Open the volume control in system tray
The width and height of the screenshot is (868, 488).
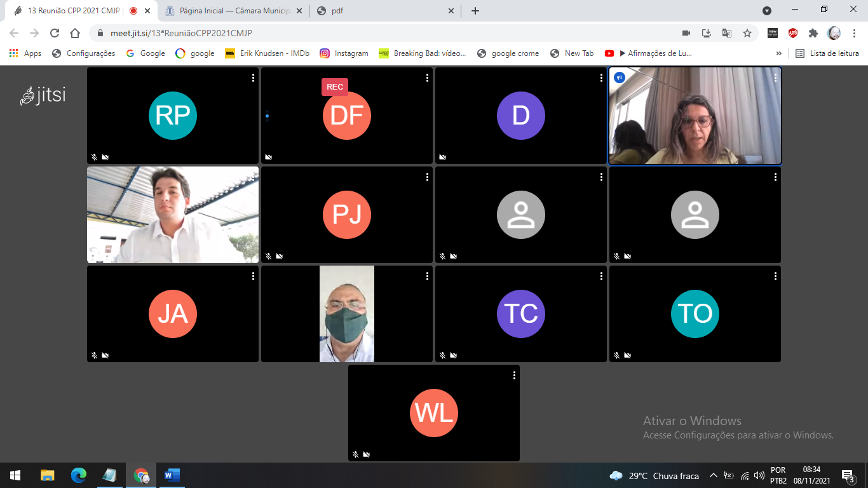[x=759, y=475]
